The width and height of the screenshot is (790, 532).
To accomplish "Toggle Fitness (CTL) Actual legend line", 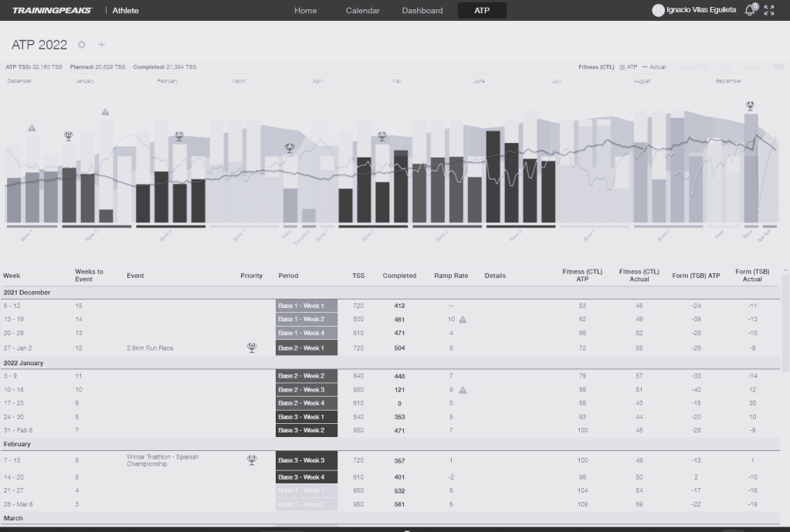I will [x=653, y=67].
